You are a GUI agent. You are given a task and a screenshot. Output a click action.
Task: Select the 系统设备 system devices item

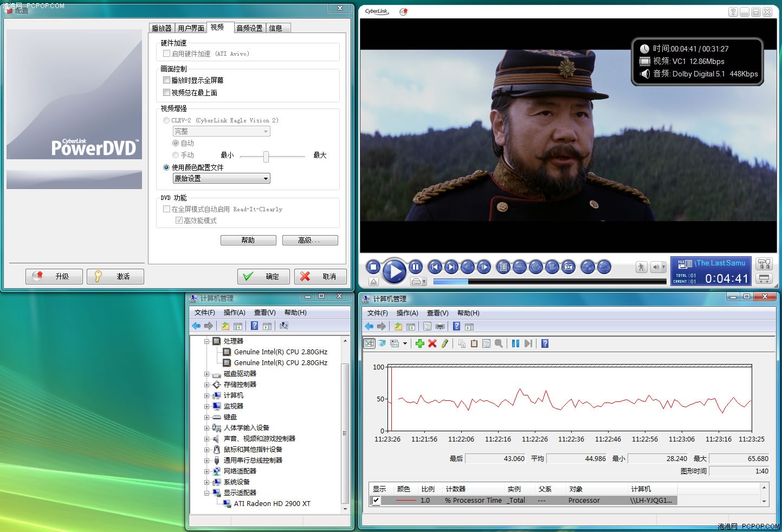coord(237,482)
